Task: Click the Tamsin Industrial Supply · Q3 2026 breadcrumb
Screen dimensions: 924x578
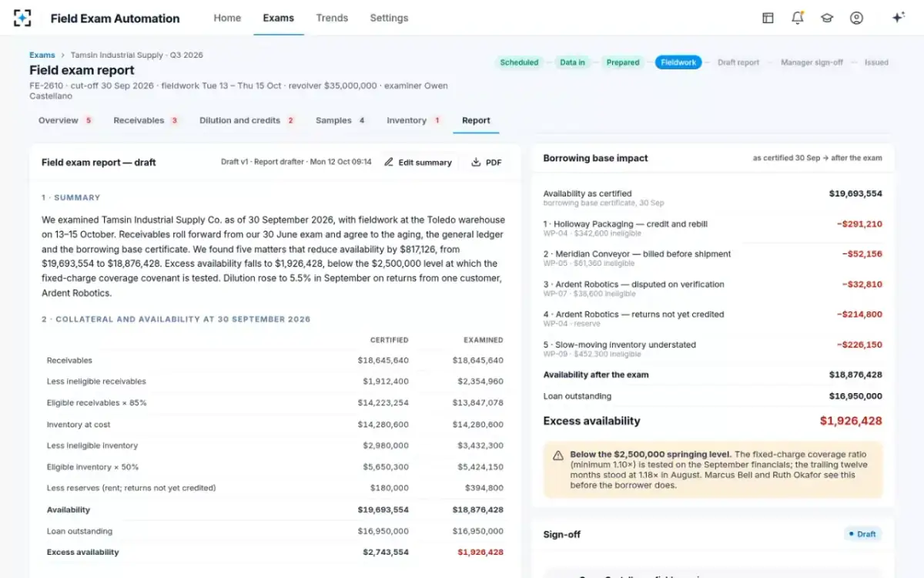Action: point(137,55)
